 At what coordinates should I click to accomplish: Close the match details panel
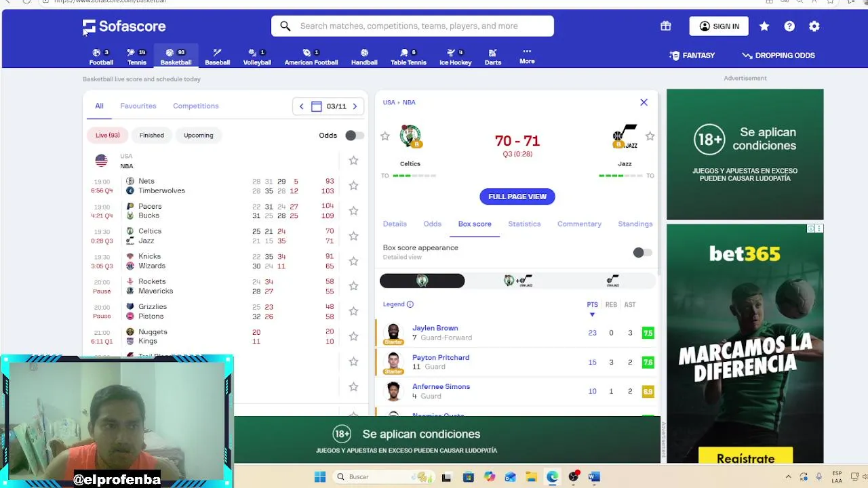pos(644,102)
